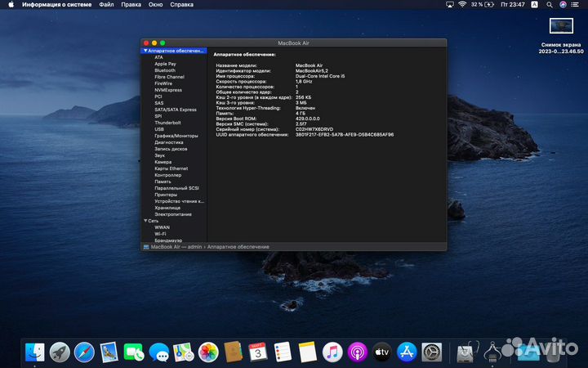Open Safari from the Dock

pos(84,352)
